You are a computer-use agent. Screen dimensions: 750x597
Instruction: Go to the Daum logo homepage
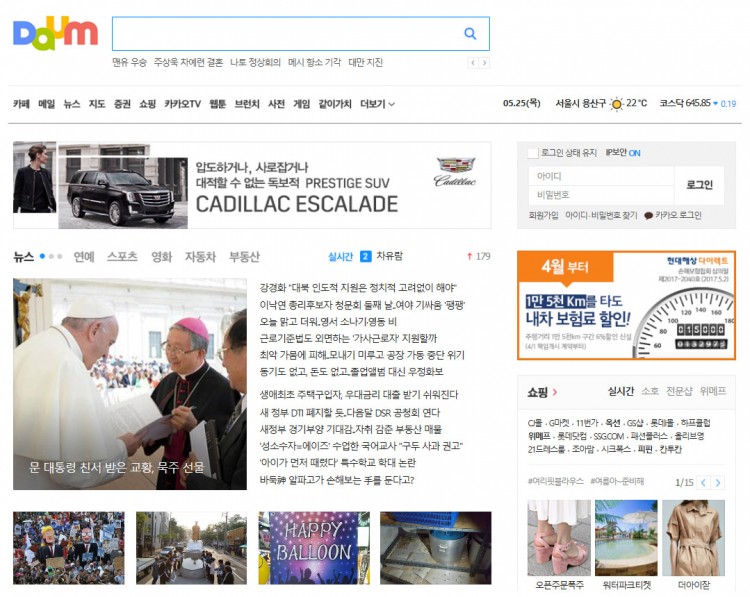point(55,34)
